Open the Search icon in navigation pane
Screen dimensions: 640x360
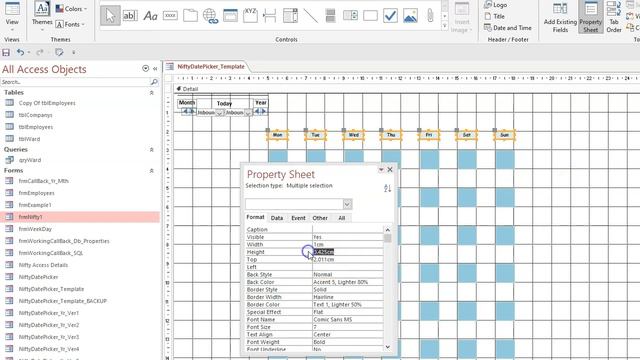click(x=154, y=82)
